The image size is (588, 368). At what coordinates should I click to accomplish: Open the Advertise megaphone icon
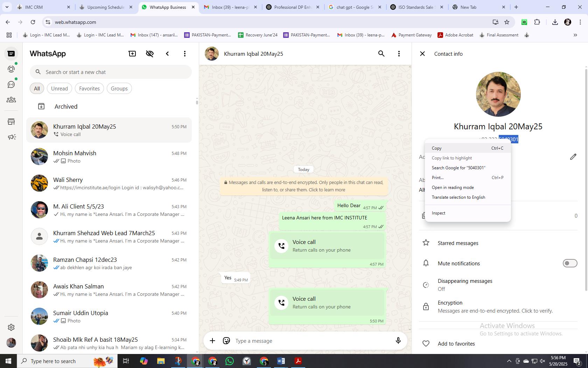(11, 137)
